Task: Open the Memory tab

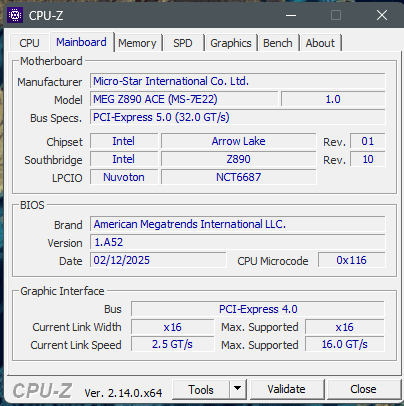Action: pos(137,43)
